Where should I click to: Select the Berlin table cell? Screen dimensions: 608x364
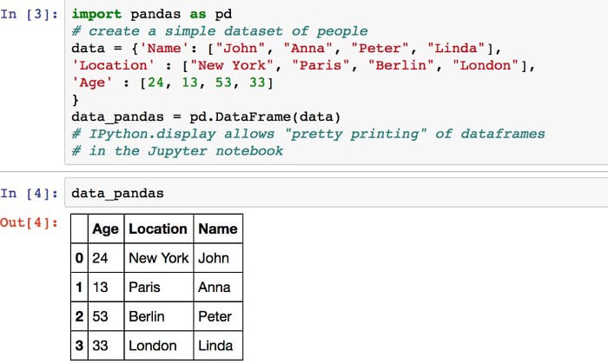[x=159, y=316]
